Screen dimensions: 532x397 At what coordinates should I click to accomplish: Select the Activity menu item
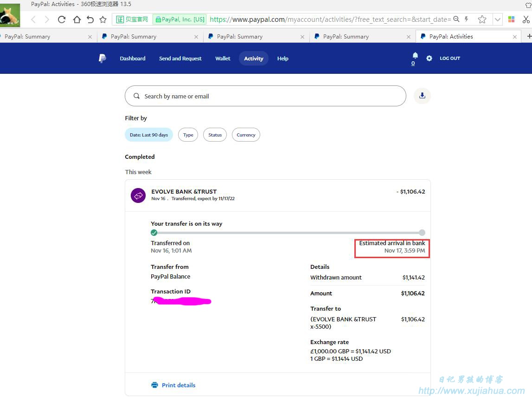coord(254,59)
